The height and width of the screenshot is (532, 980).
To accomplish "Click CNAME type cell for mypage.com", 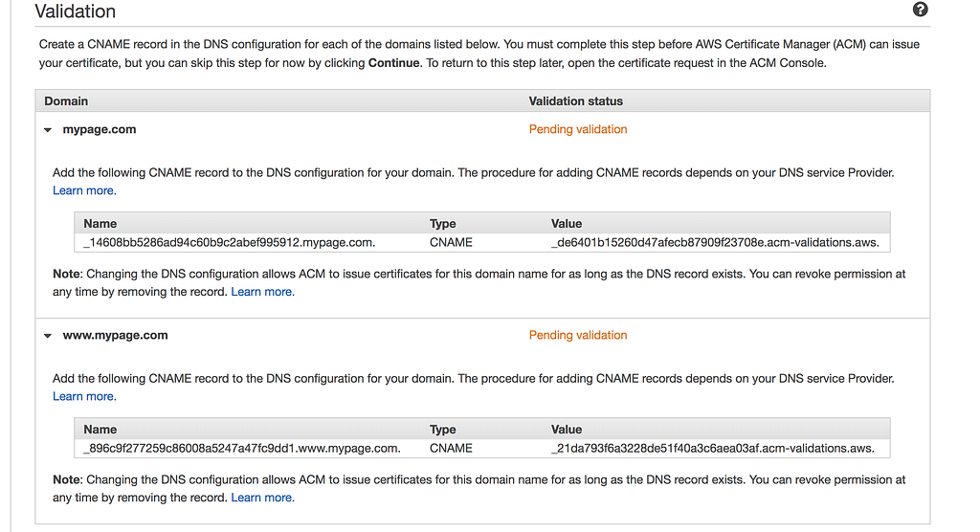I will [x=451, y=242].
